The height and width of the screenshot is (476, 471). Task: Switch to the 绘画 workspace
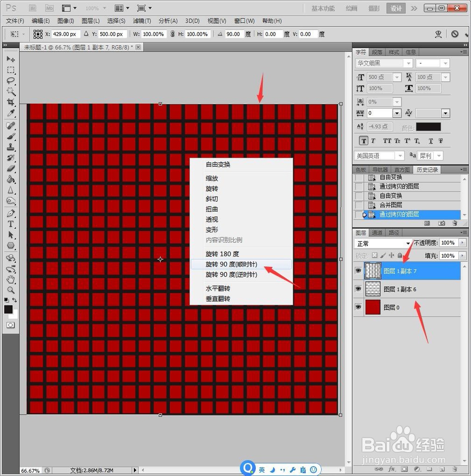point(351,8)
